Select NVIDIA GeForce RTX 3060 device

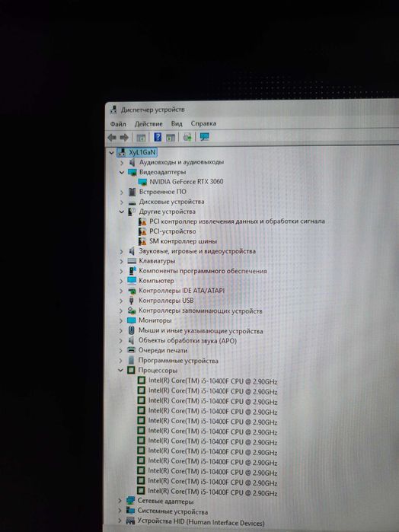tap(187, 182)
